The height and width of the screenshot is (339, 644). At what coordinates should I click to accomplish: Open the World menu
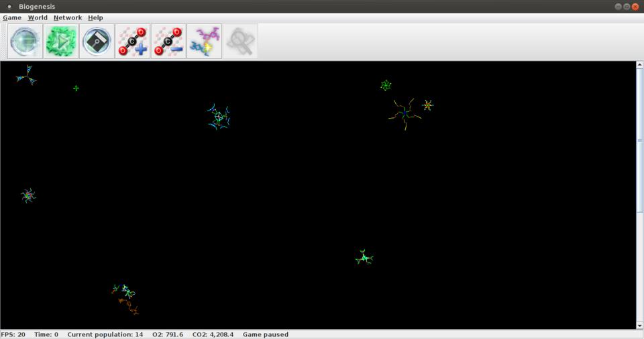click(38, 17)
